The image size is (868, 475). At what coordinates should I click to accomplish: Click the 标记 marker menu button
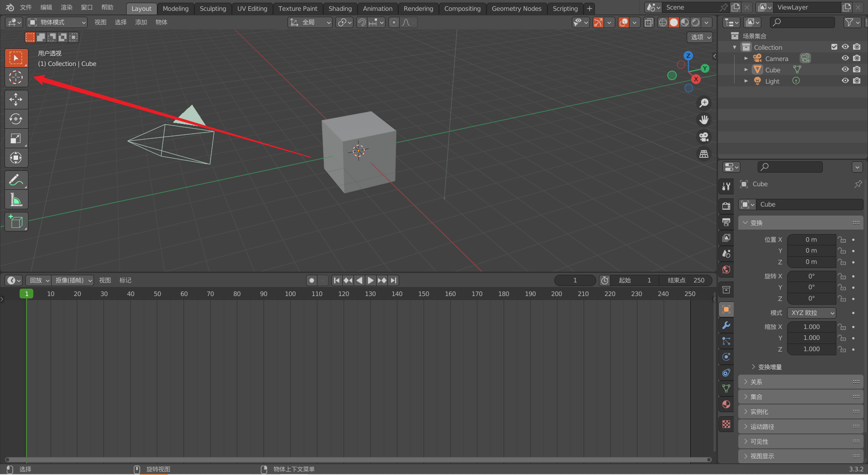125,280
